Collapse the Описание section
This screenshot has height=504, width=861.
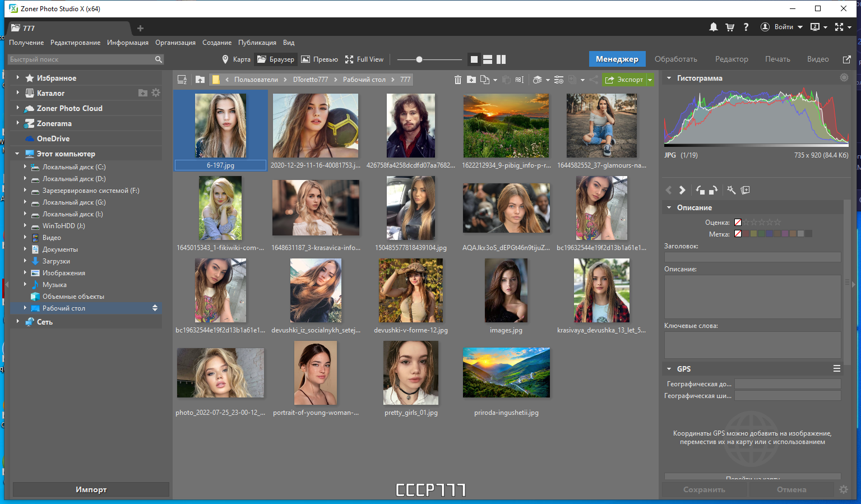(669, 206)
